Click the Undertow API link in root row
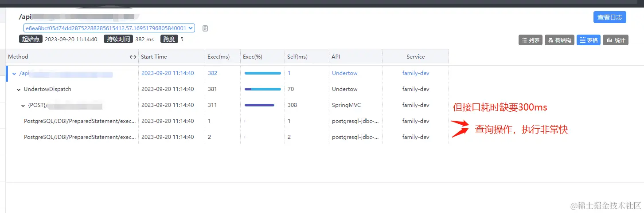 coord(344,73)
